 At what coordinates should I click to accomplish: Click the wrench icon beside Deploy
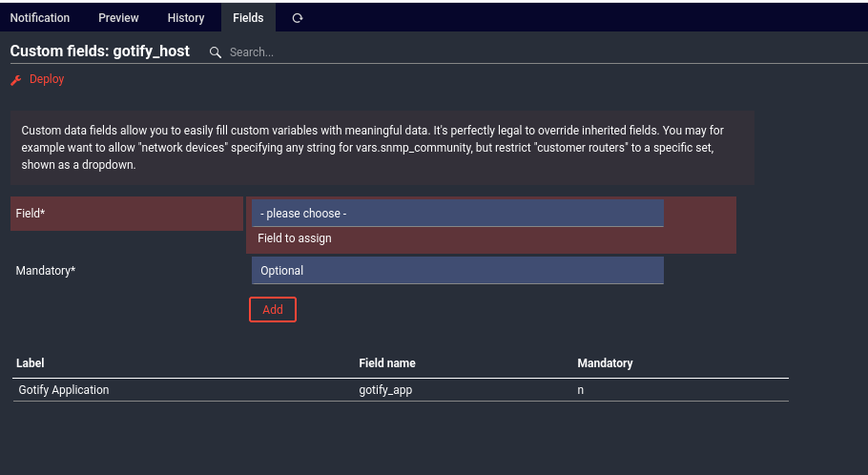click(16, 80)
